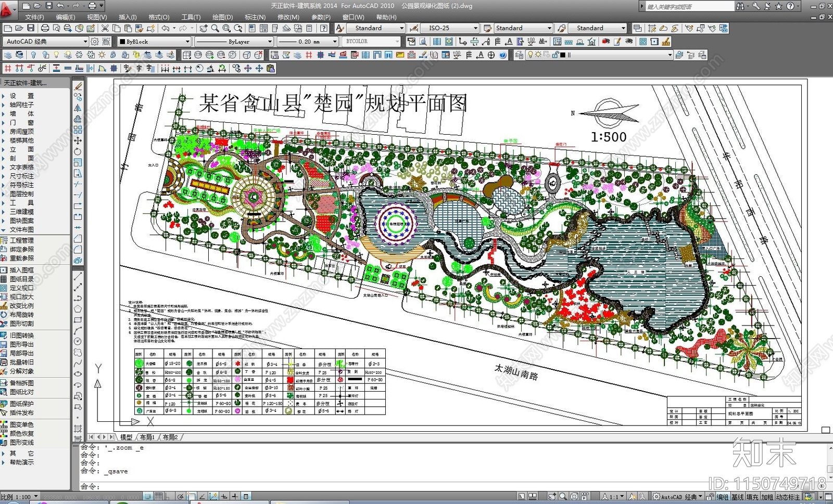Click the Save icon in the standard toolbar
Viewport: 833px width, 504px height.
coord(31,28)
